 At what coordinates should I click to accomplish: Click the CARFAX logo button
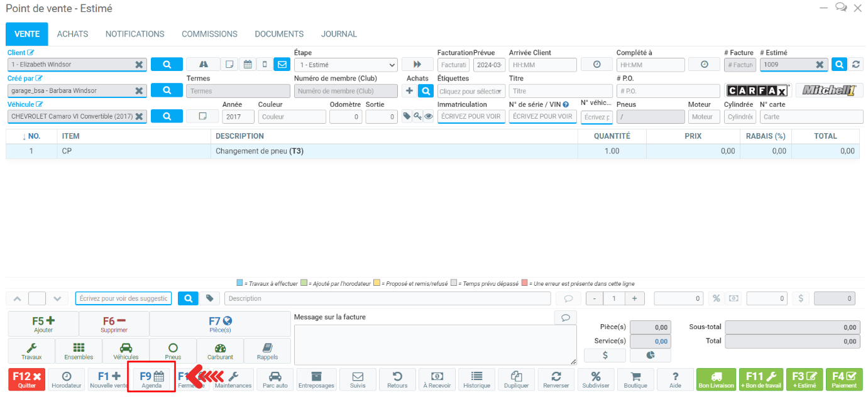[x=757, y=90]
